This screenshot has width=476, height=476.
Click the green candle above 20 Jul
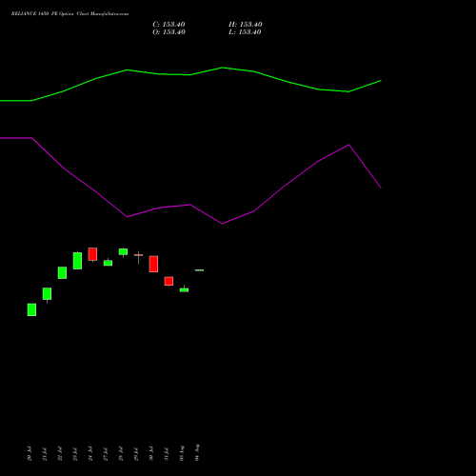tap(31, 309)
